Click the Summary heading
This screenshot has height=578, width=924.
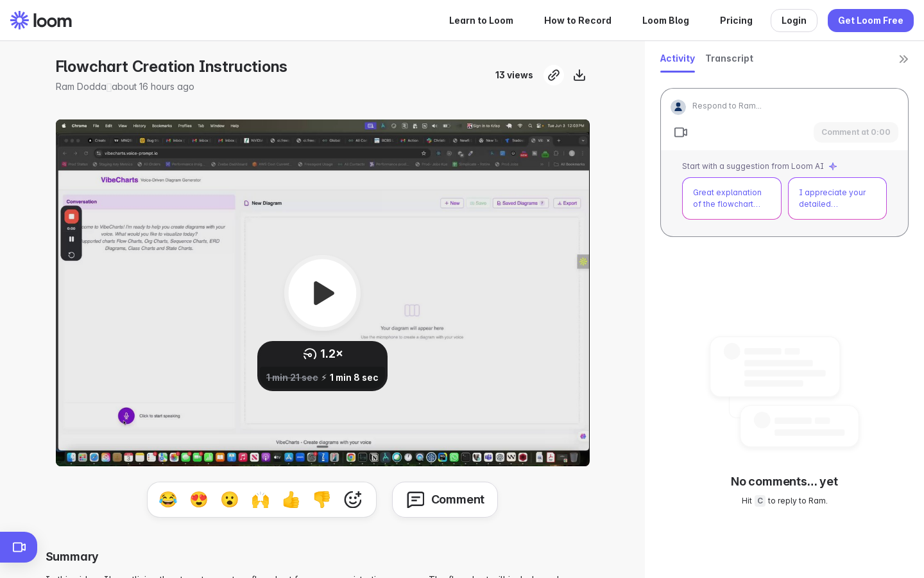click(72, 557)
